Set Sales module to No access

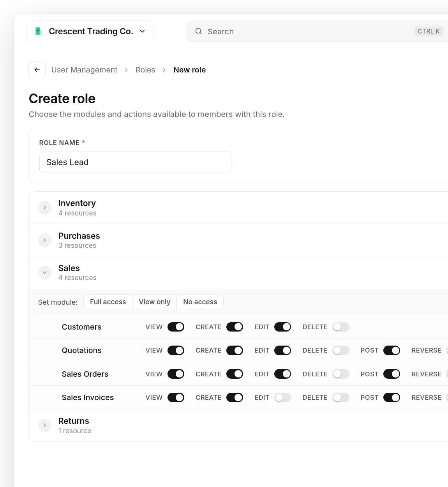200,302
